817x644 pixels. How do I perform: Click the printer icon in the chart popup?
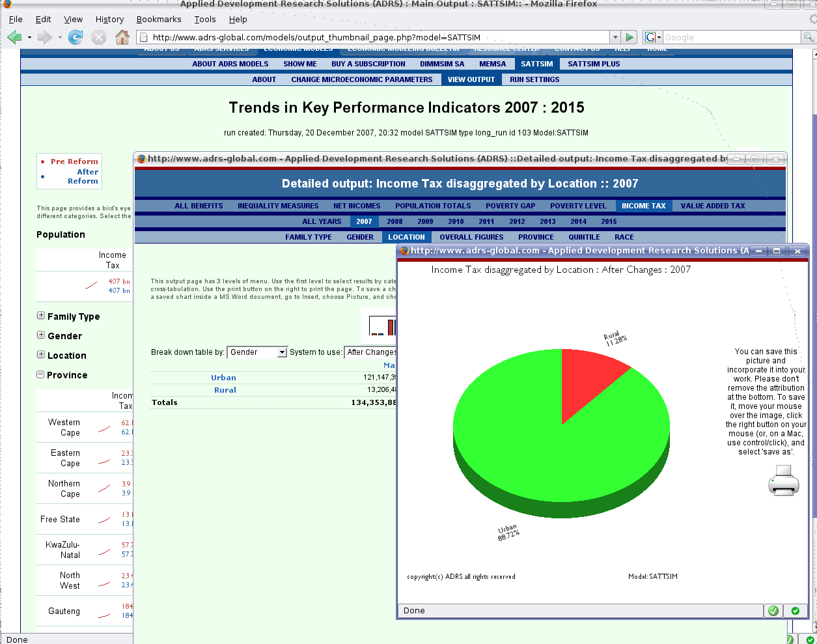(x=782, y=482)
